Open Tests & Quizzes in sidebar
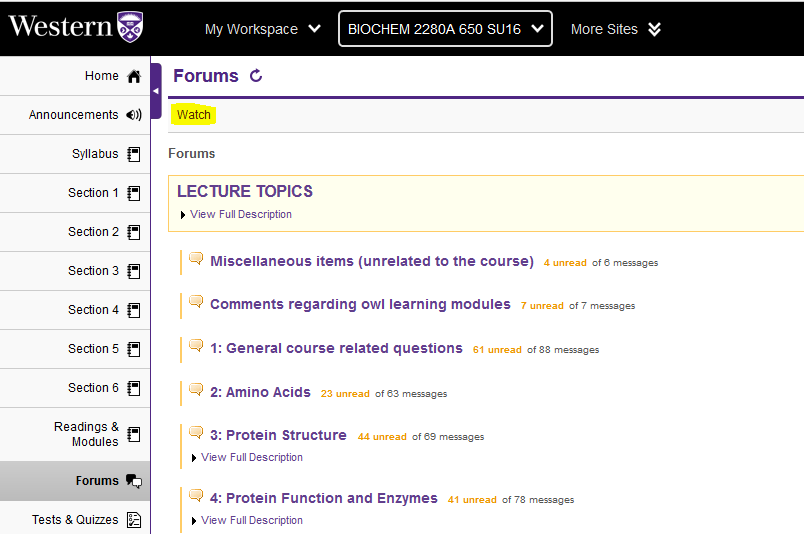The width and height of the screenshot is (804, 534). [75, 520]
